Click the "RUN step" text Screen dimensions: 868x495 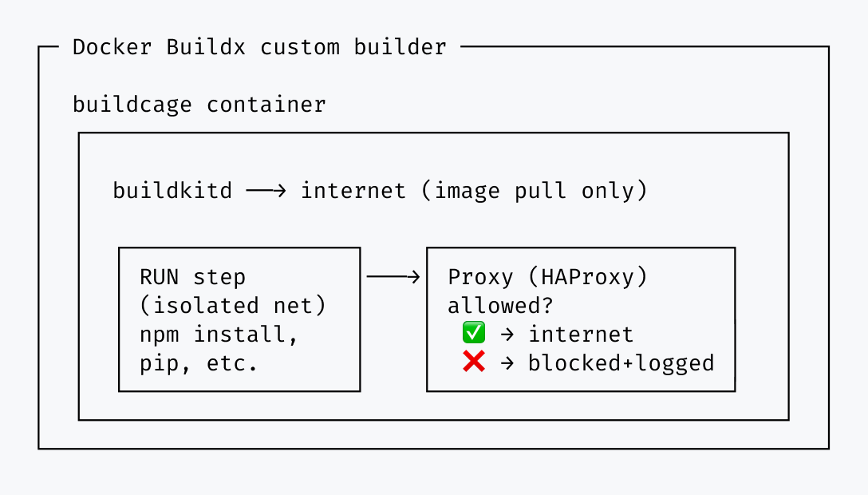tap(193, 277)
